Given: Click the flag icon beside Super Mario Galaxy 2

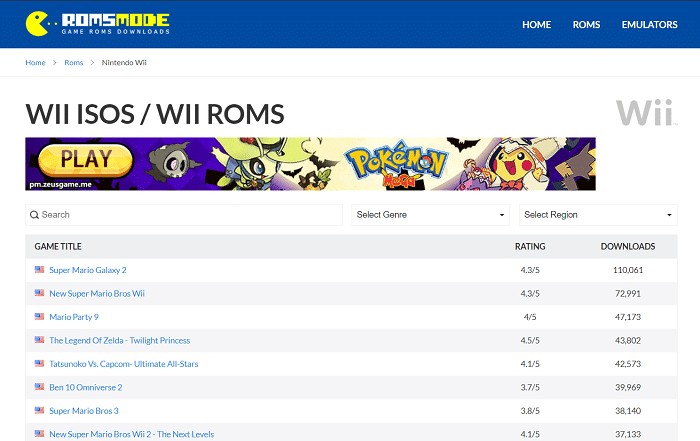Looking at the screenshot, I should coord(39,270).
